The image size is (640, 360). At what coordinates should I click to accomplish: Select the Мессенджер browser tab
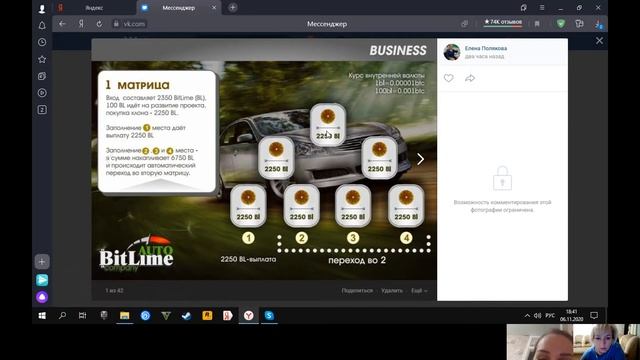tap(178, 8)
